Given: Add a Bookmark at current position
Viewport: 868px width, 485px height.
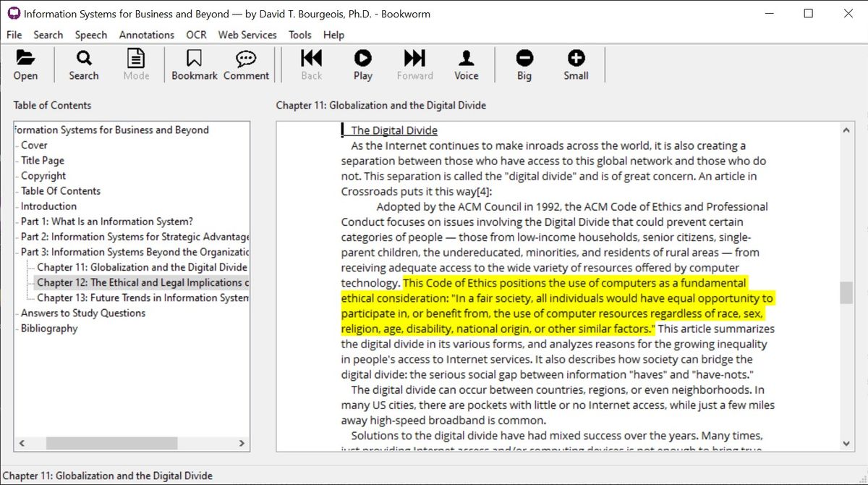Looking at the screenshot, I should click(x=194, y=64).
